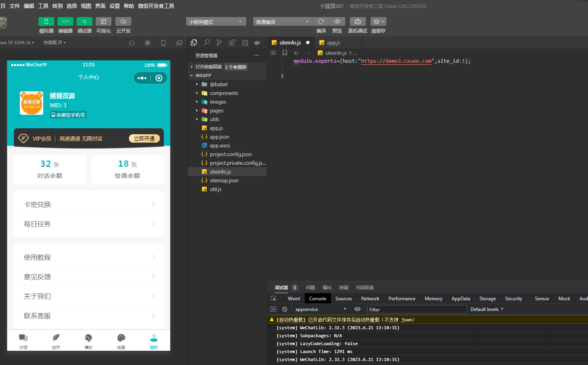This screenshot has height=365, width=588.
Task: Switch to the Sources devtools tab
Action: pyautogui.click(x=344, y=299)
